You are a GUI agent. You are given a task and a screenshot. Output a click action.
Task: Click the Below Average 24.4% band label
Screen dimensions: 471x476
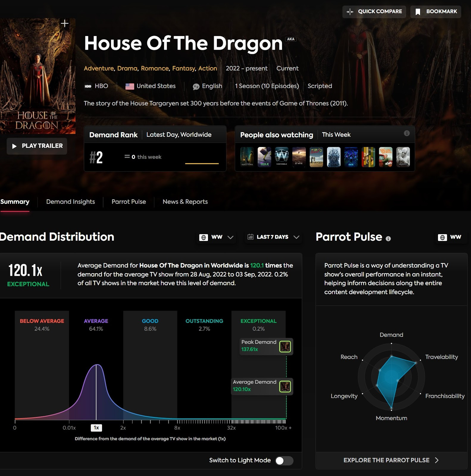coord(42,325)
